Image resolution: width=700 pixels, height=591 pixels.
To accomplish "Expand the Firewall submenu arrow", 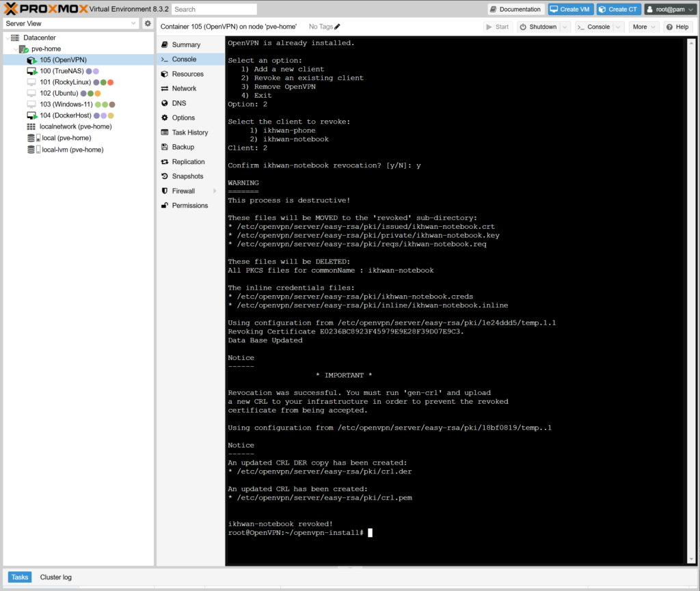I will point(215,191).
